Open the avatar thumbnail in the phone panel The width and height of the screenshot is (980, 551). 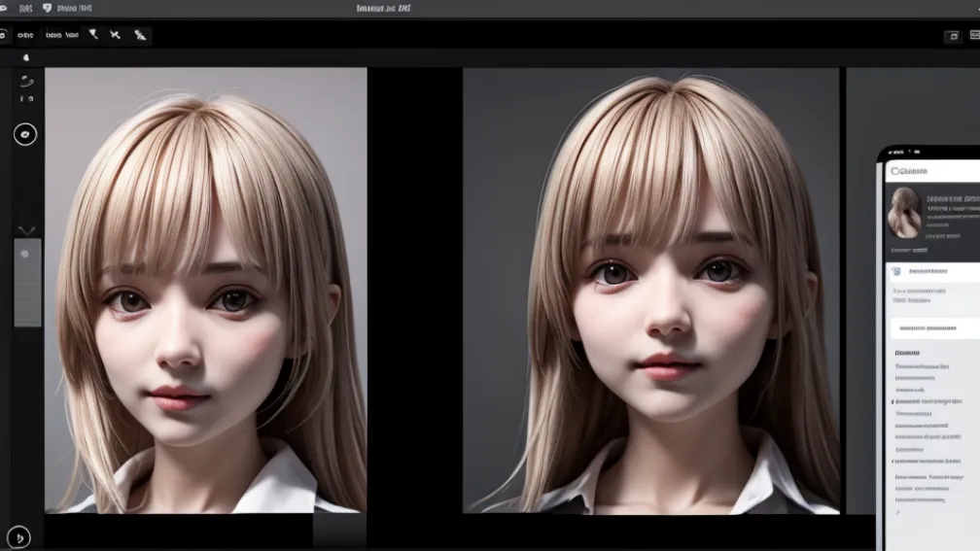904,213
